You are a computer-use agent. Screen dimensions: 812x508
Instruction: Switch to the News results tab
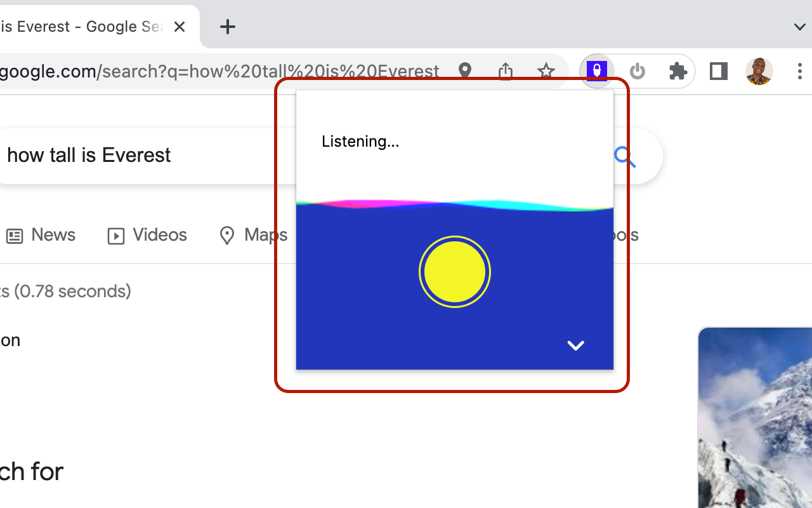coord(41,236)
